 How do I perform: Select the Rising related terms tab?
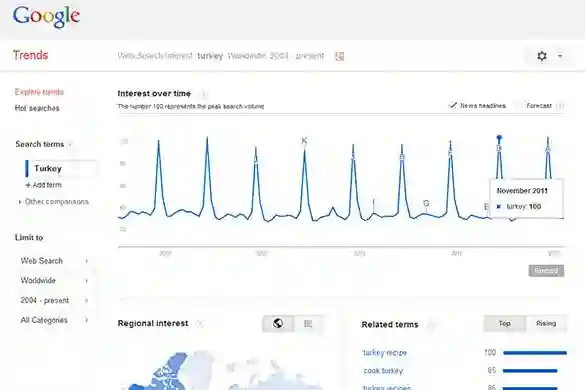click(x=546, y=324)
